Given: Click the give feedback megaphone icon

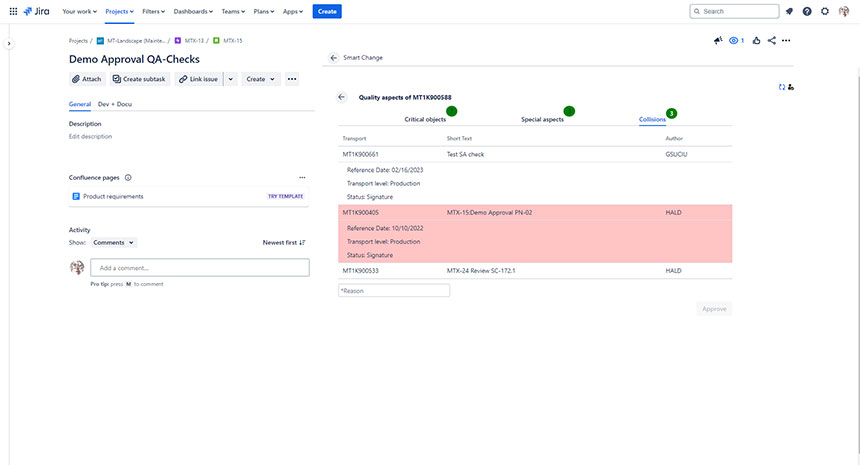Looking at the screenshot, I should (718, 41).
